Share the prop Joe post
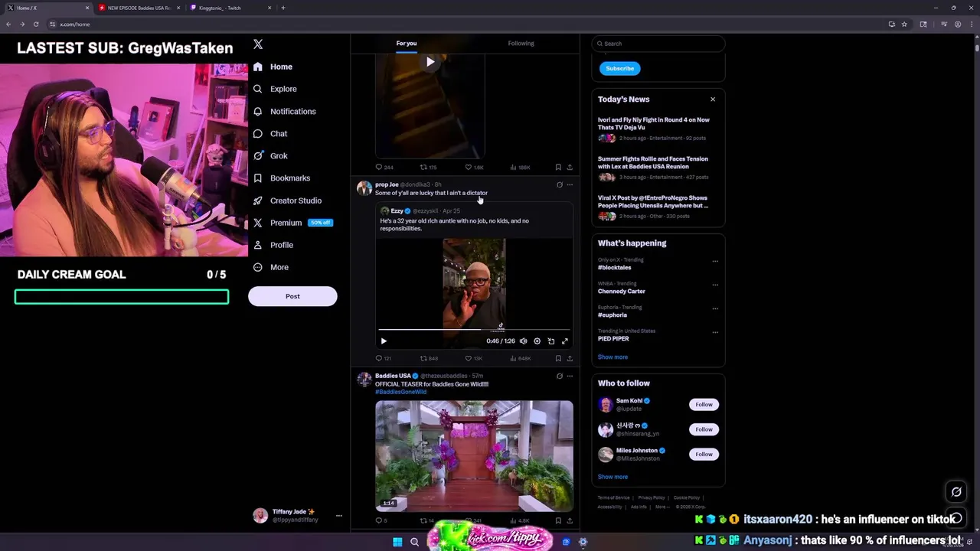The image size is (980, 551). click(570, 358)
